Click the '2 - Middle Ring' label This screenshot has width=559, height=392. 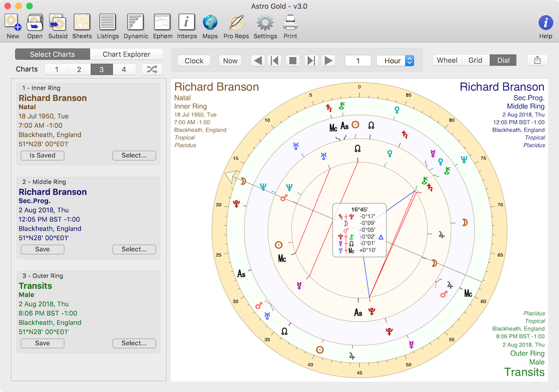(44, 182)
